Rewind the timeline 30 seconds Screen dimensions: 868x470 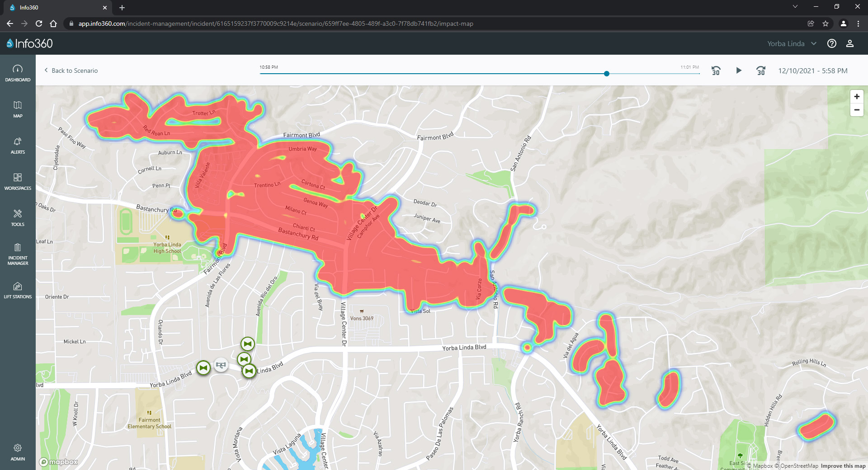(x=716, y=71)
